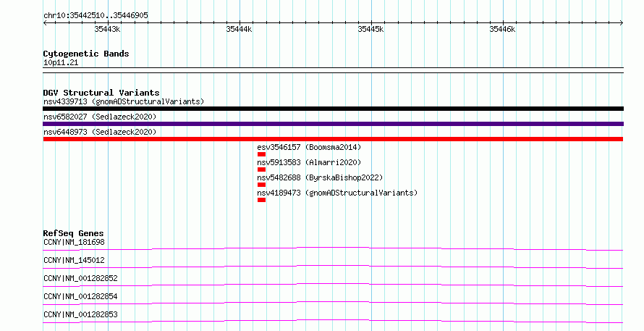Click the 10p11.21 cytogenetic band bar
This screenshot has width=644, height=331.
[333, 70]
